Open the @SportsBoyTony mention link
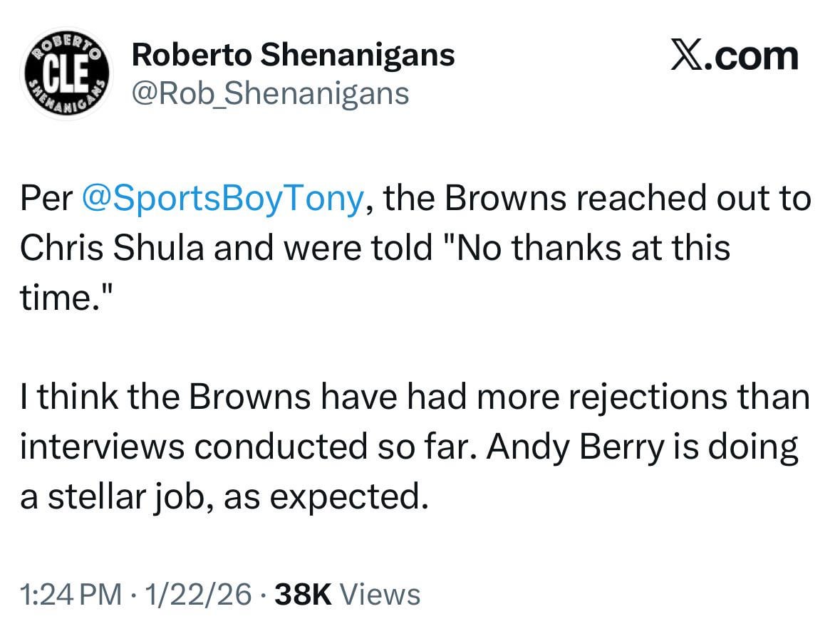The height and width of the screenshot is (641, 840). (224, 199)
